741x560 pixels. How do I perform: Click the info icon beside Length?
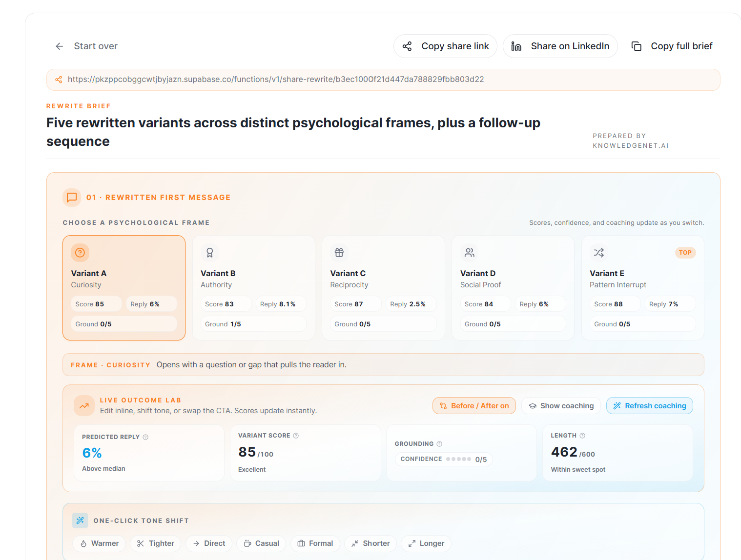point(582,436)
